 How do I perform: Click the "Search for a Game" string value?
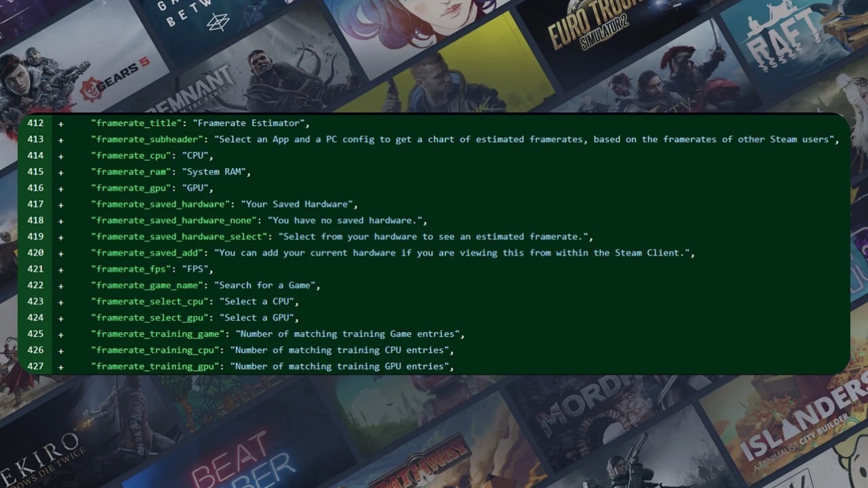click(x=267, y=285)
